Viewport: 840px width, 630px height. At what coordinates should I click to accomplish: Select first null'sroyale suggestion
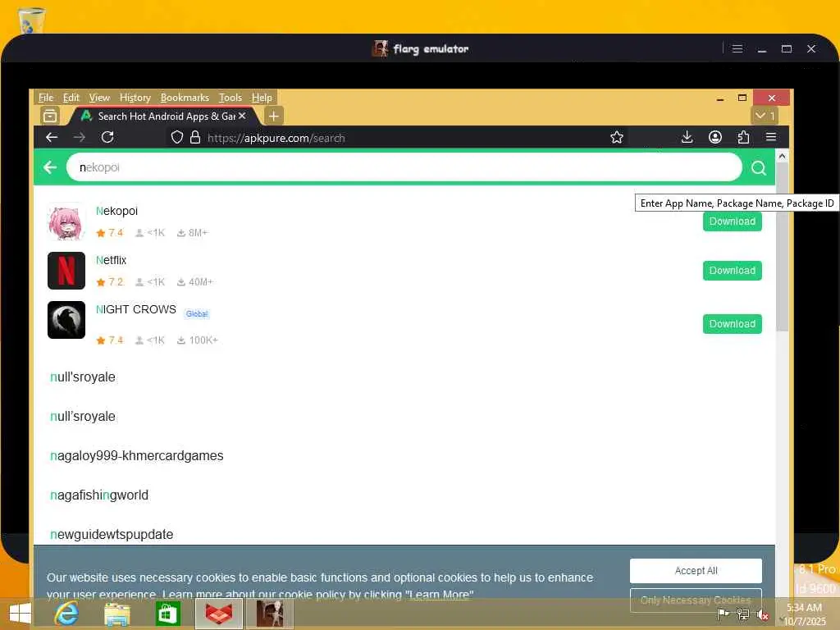(x=83, y=377)
